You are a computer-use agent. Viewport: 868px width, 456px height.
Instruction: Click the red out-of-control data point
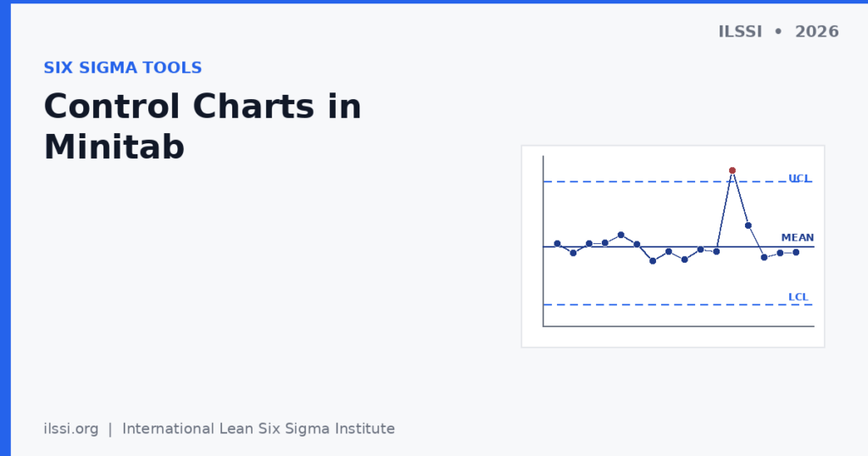tap(732, 170)
